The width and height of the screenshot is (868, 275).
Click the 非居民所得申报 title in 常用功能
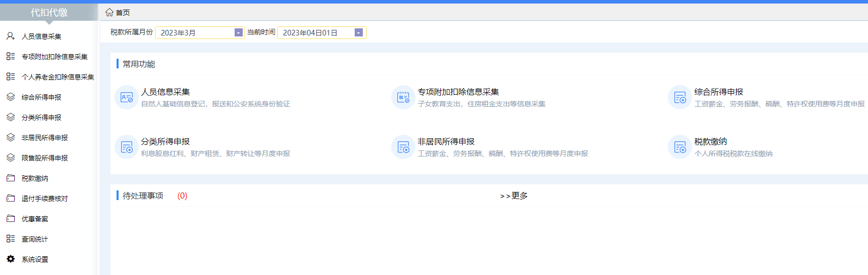pyautogui.click(x=446, y=141)
